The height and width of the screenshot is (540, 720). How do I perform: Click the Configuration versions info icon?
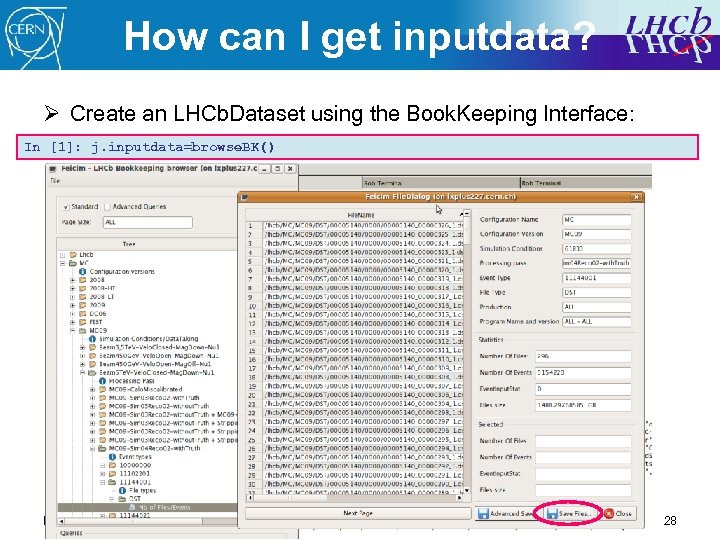[83, 271]
